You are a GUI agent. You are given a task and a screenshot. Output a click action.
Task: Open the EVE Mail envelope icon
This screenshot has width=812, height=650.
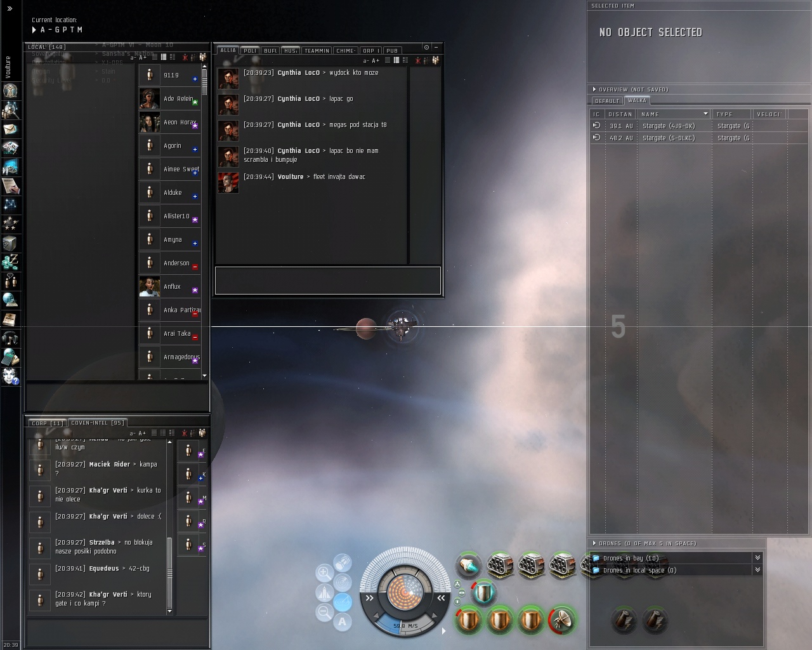(x=10, y=129)
